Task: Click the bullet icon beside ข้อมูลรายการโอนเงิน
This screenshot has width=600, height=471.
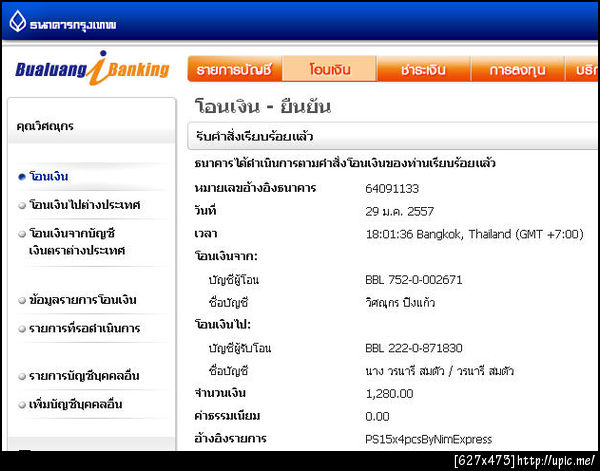Action: pos(22,300)
